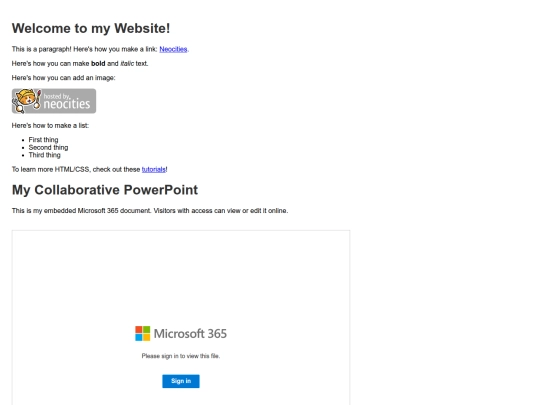Click the cat mascot in Neocities badge
This screenshot has width=540, height=405.
(x=27, y=101)
